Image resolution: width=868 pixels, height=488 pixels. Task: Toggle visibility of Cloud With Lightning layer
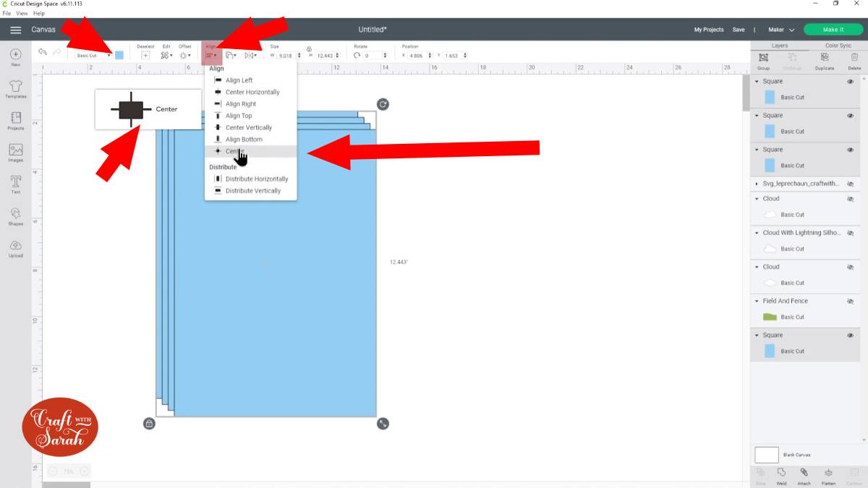point(850,233)
